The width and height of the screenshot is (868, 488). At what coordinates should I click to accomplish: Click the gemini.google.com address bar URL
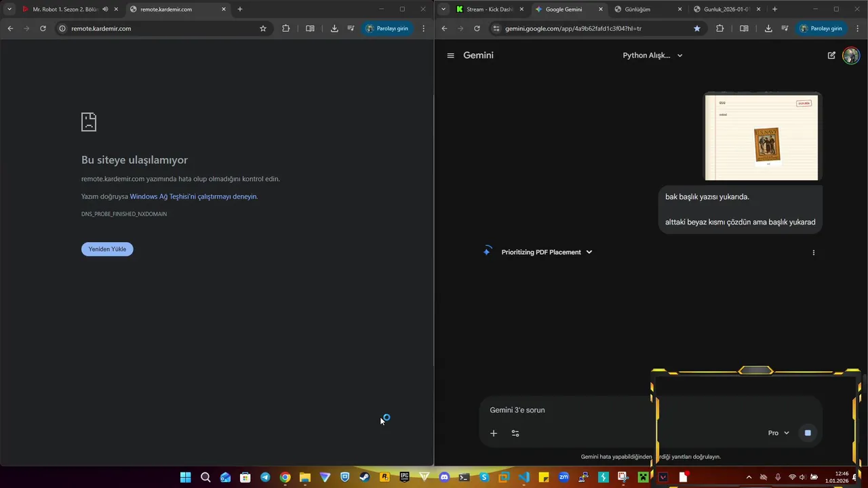pyautogui.click(x=573, y=28)
